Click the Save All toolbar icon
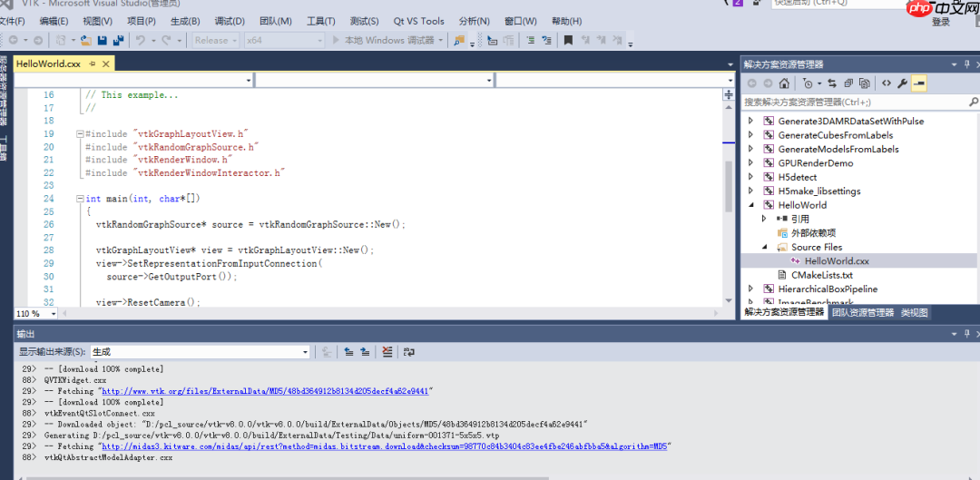Image resolution: width=980 pixels, height=480 pixels. pos(118,40)
